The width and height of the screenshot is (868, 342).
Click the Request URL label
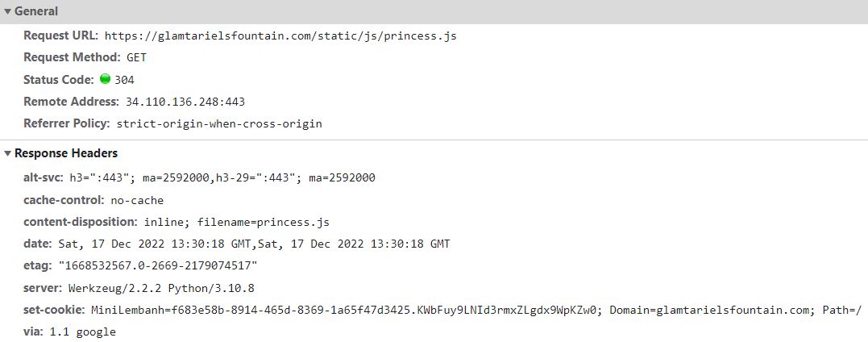point(61,35)
